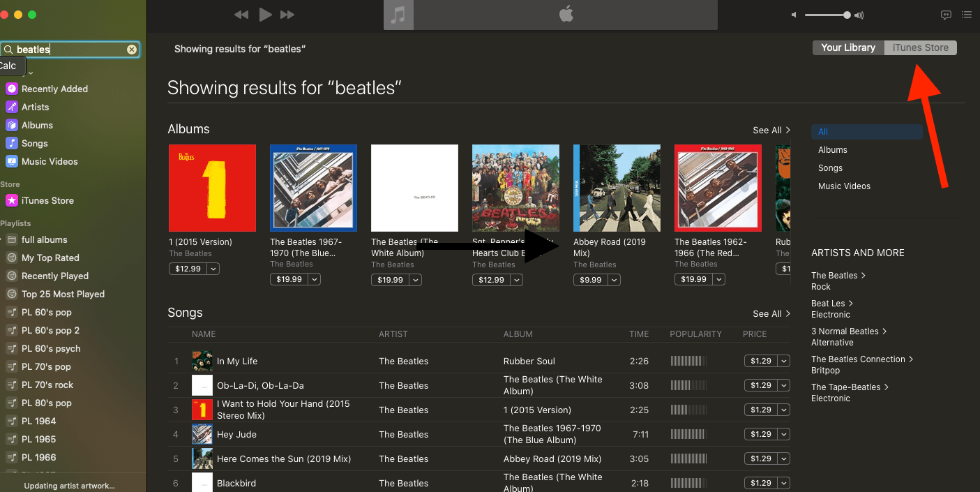Buy 1 (2015 Version) for $12.99
The height and width of the screenshot is (492, 980).
(x=188, y=269)
